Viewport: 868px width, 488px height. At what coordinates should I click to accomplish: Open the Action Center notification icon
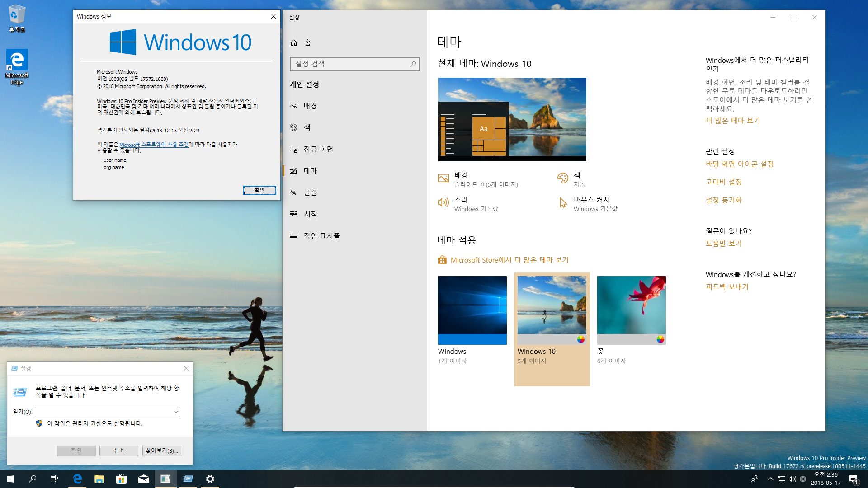[854, 479]
